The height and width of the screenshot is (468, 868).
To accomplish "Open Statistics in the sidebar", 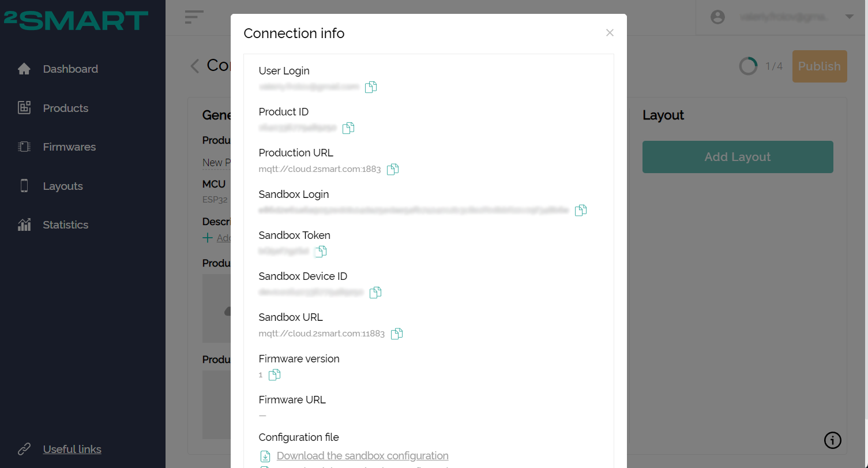I will coord(66,224).
